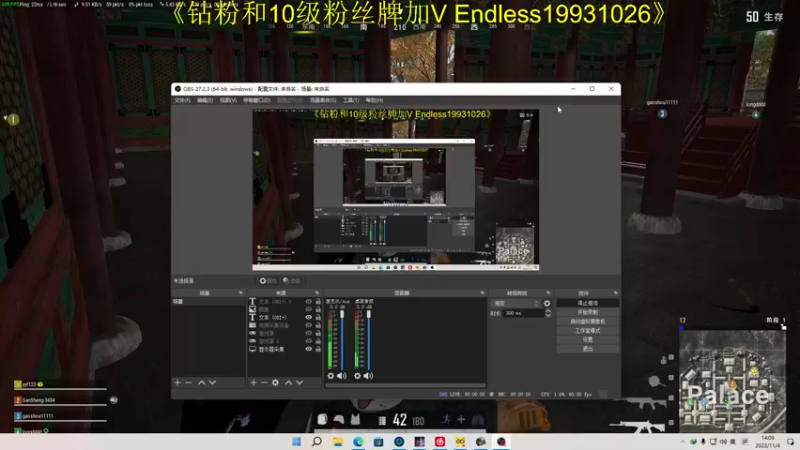The image size is (800, 450).
Task: Open source 属性 button above docks
Action: click(x=267, y=281)
